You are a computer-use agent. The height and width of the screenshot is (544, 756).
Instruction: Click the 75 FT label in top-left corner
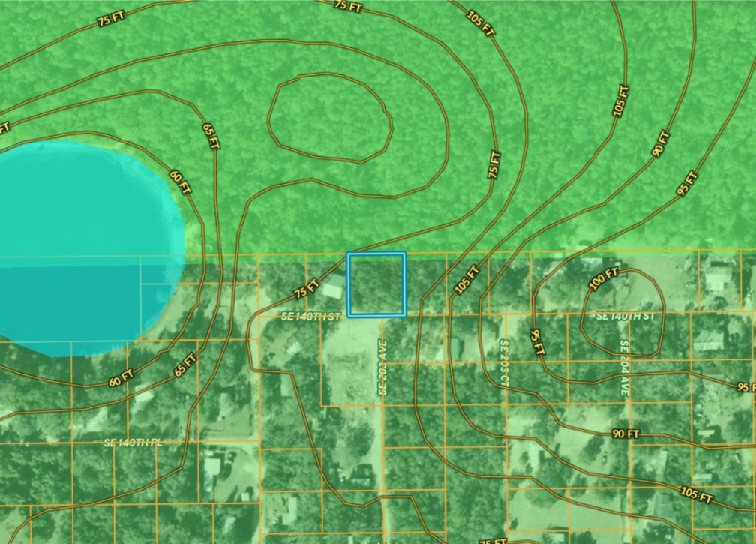click(x=111, y=20)
